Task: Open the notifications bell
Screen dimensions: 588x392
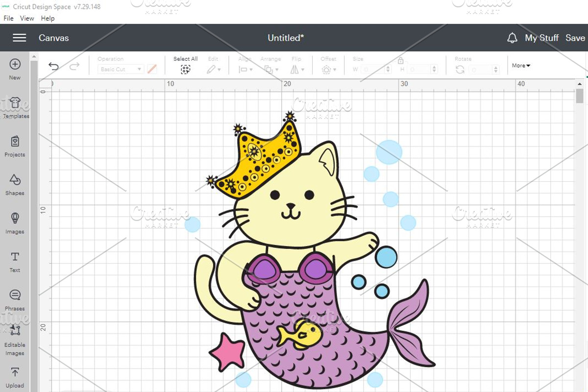Action: click(x=512, y=38)
